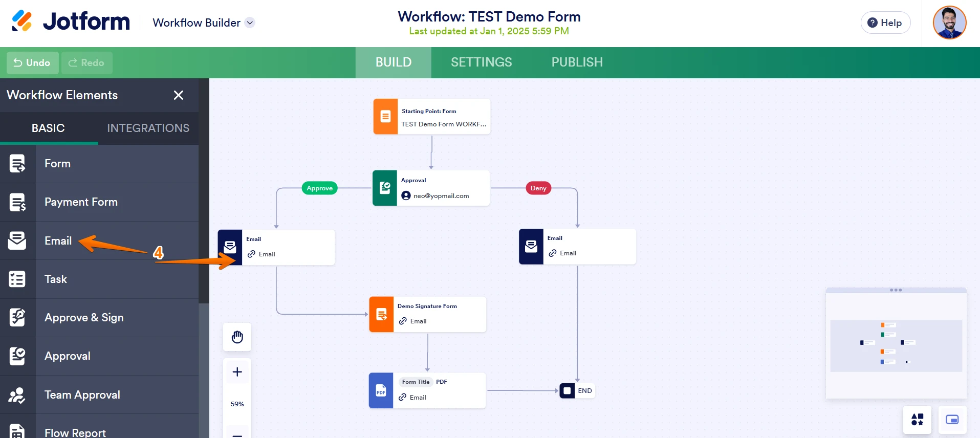Click the Task element icon
This screenshot has height=438, width=980.
point(17,279)
